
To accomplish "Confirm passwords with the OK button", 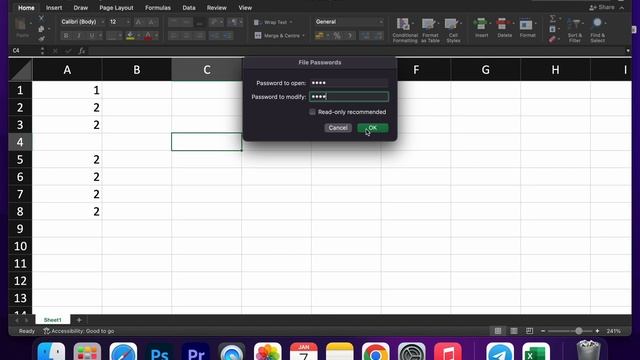I will click(x=373, y=128).
